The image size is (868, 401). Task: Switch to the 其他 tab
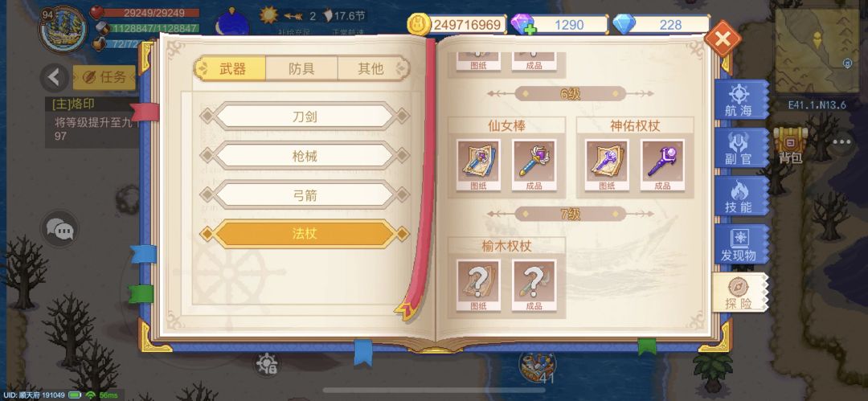point(371,68)
